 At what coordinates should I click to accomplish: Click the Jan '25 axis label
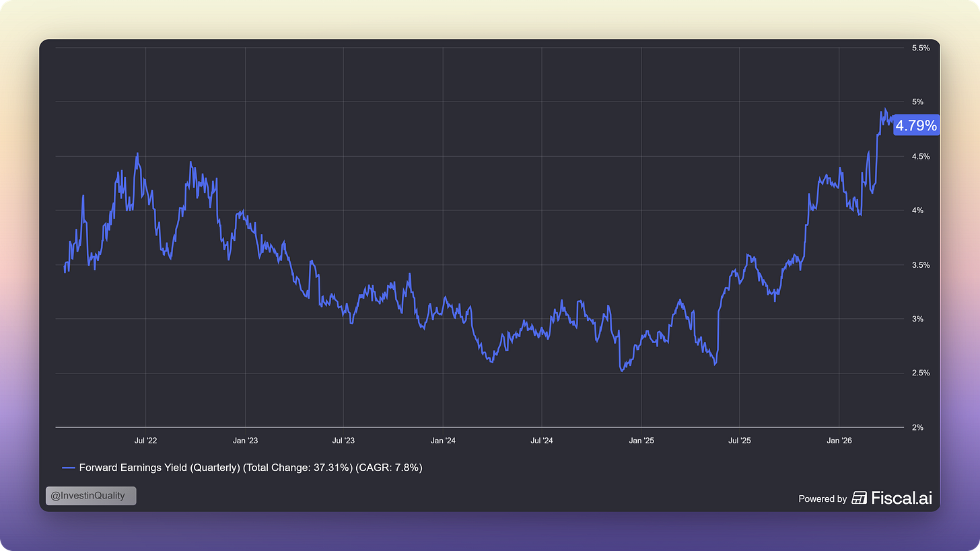[641, 441]
